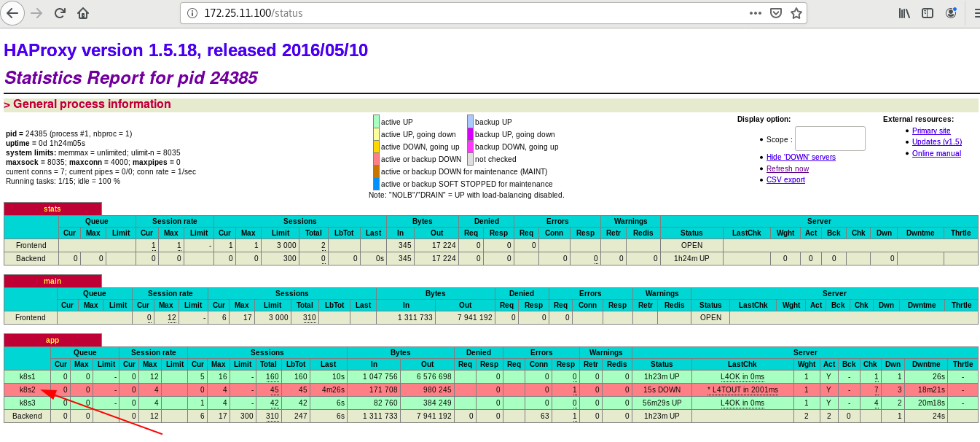Toggle the sidebar view icon
980x442 pixels.
pyautogui.click(x=928, y=13)
